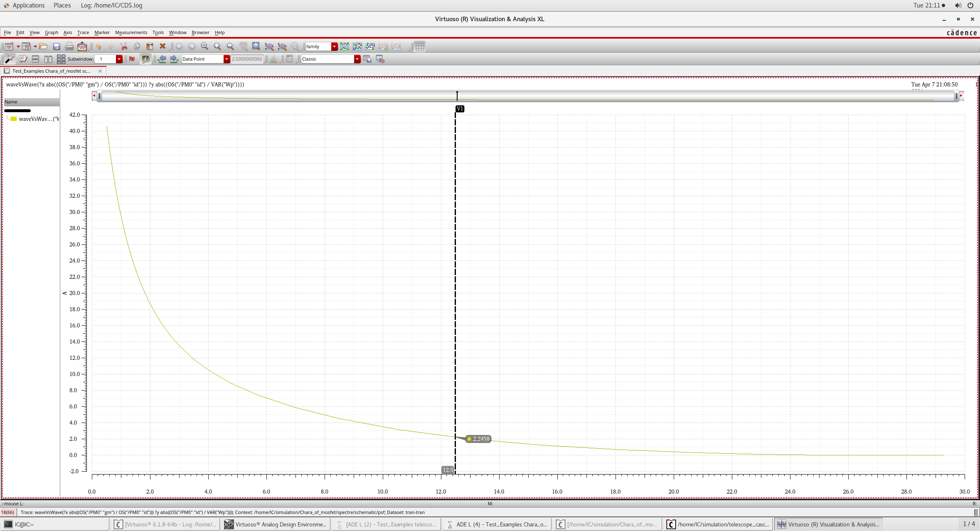Viewport: 980px width, 531px height.
Task: Click the card layout subwindow icon
Action: tap(22, 59)
